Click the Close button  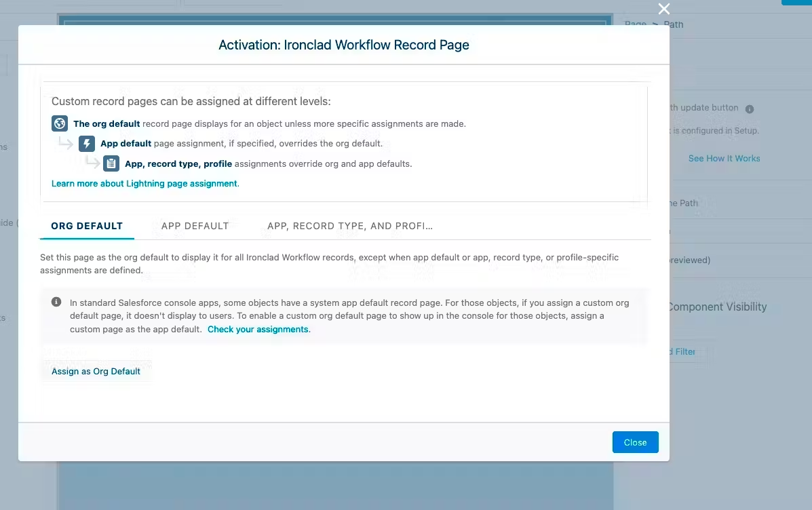click(635, 442)
